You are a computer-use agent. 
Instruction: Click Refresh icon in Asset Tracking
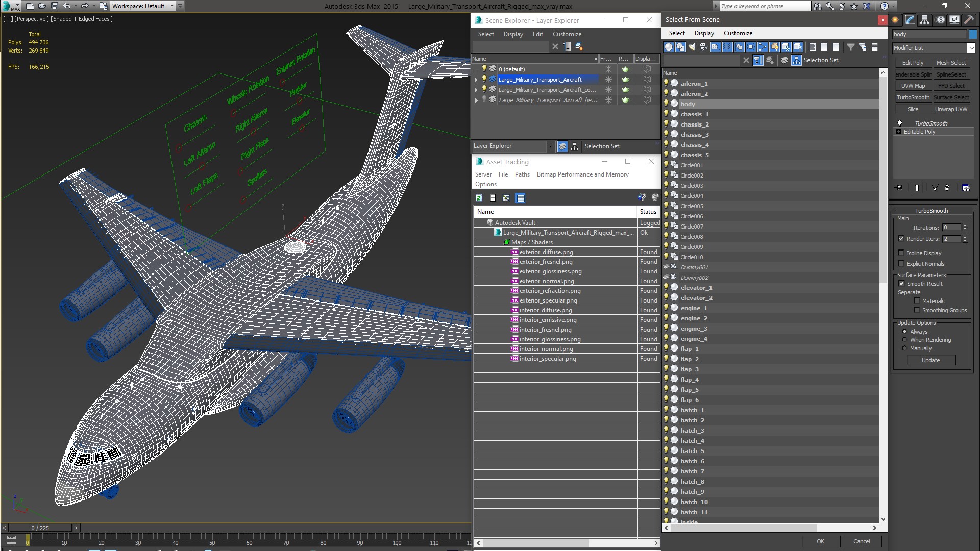click(x=479, y=198)
